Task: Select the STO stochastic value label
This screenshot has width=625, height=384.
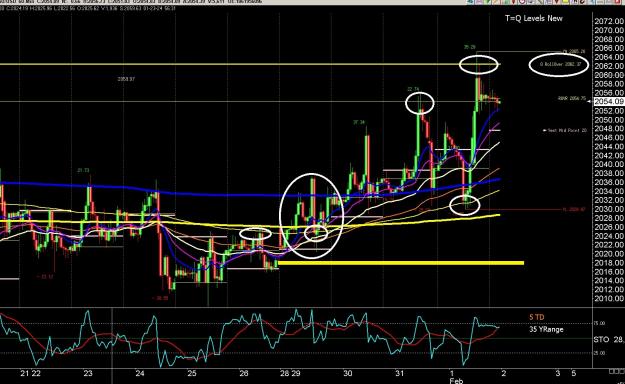Action: pyautogui.click(x=609, y=340)
